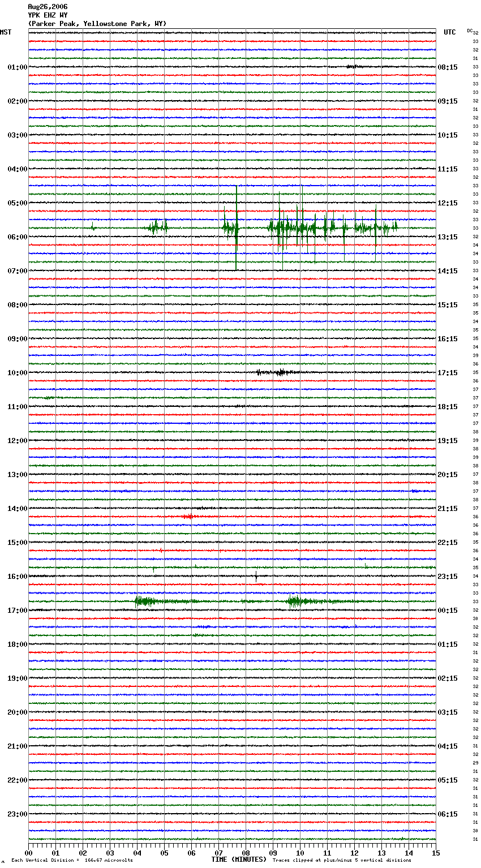Click the TIME (MINUTES) axis title

tap(239, 860)
